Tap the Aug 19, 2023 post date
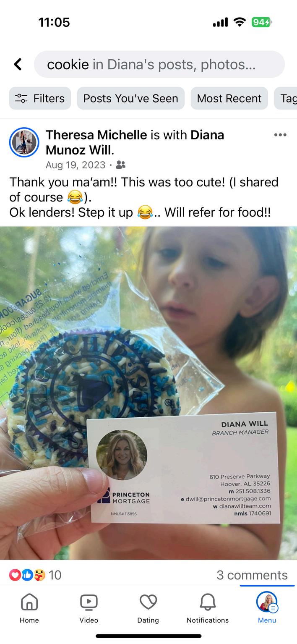This screenshot has height=644, width=297. 76,165
